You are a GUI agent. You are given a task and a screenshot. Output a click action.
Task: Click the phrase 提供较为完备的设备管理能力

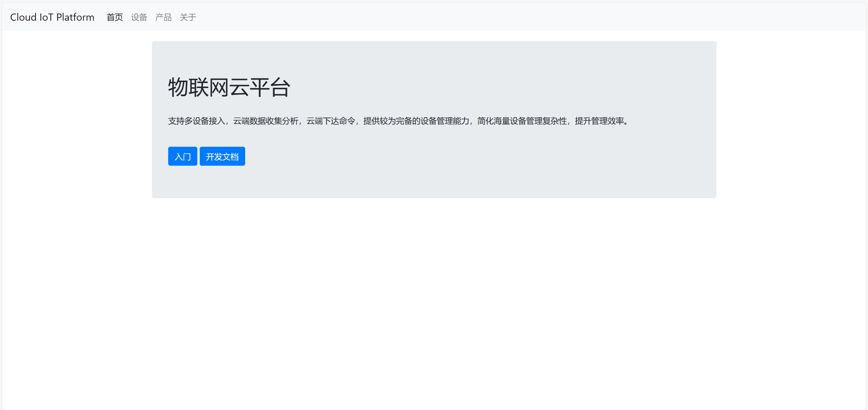pos(416,121)
